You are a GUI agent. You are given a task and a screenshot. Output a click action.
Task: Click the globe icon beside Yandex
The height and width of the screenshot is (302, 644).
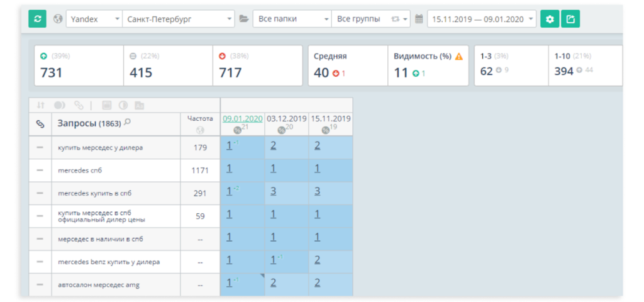[58, 19]
